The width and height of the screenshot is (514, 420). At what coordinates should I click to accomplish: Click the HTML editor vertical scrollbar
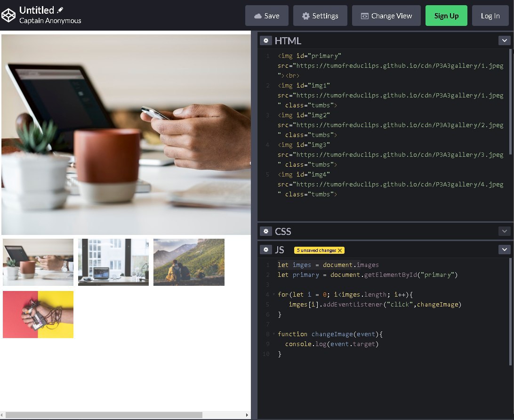click(510, 102)
